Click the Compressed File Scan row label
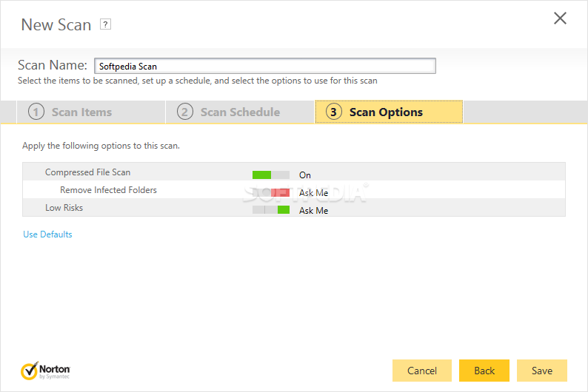 [x=87, y=172]
